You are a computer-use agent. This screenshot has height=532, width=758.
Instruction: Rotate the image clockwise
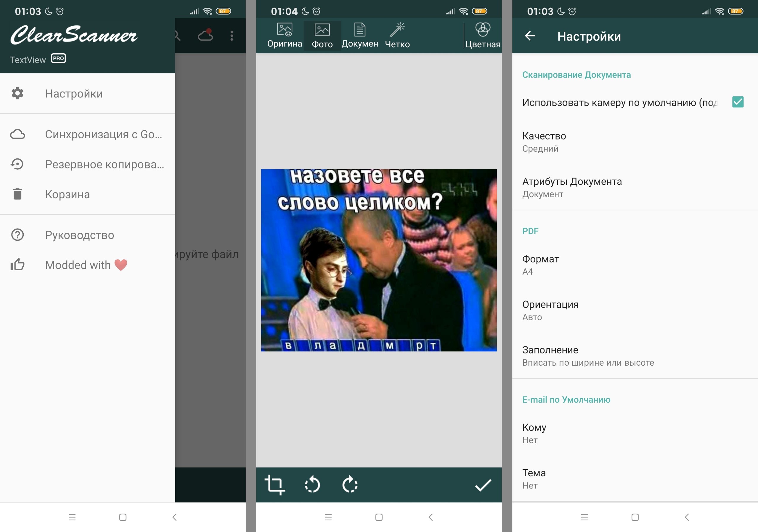[x=350, y=485]
